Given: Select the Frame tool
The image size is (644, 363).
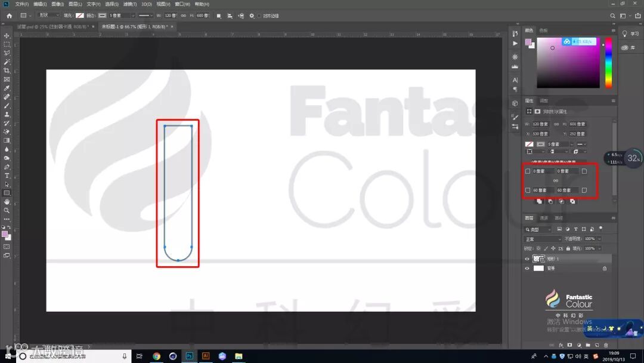Looking at the screenshot, I should [7, 79].
